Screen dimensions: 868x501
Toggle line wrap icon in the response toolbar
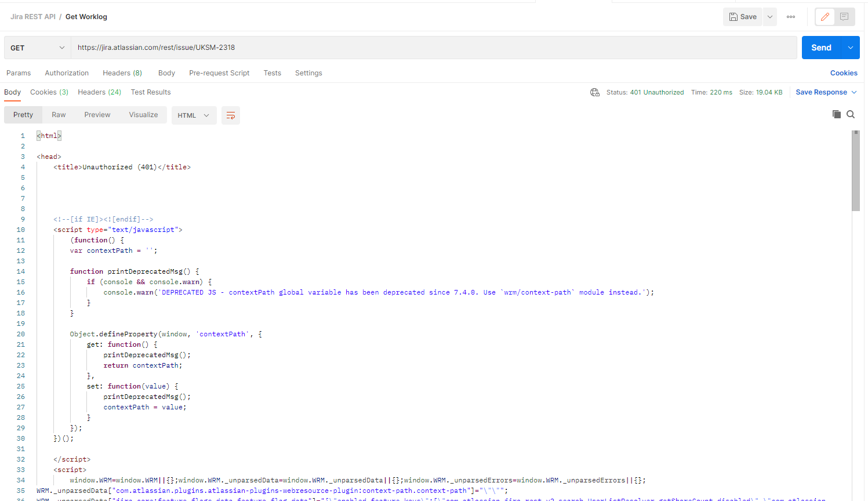(231, 115)
